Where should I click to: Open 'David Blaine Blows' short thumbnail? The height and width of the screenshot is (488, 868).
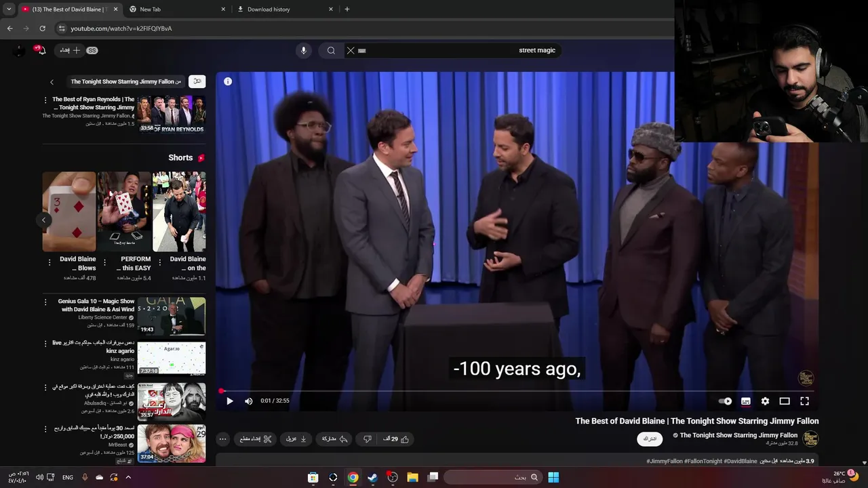69,211
